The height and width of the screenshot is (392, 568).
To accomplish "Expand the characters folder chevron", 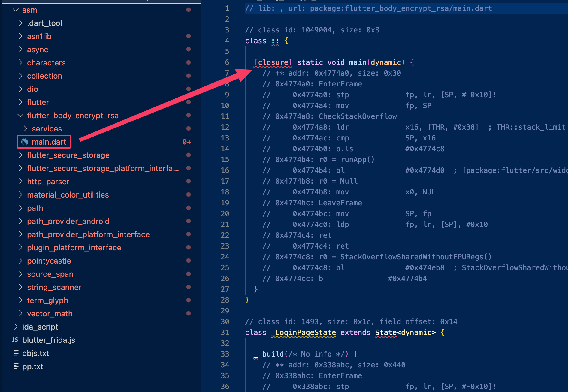I will [20, 63].
